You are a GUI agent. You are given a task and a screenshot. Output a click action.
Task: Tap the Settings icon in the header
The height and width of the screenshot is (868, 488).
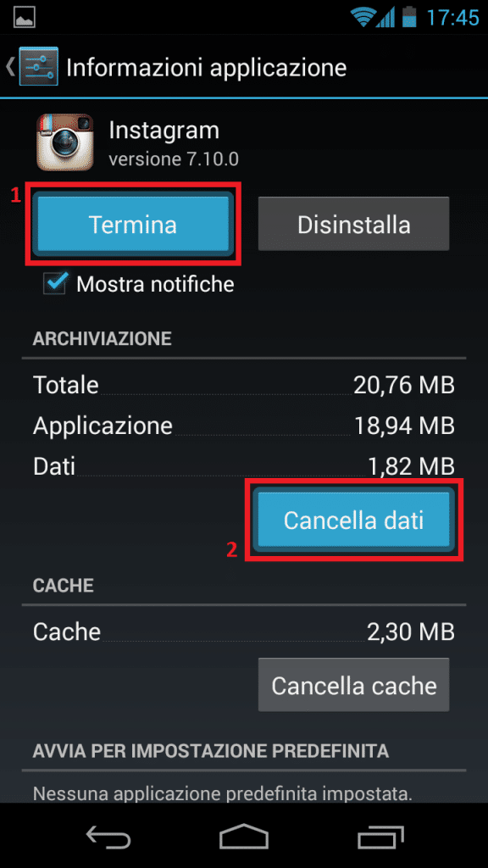pyautogui.click(x=37, y=67)
